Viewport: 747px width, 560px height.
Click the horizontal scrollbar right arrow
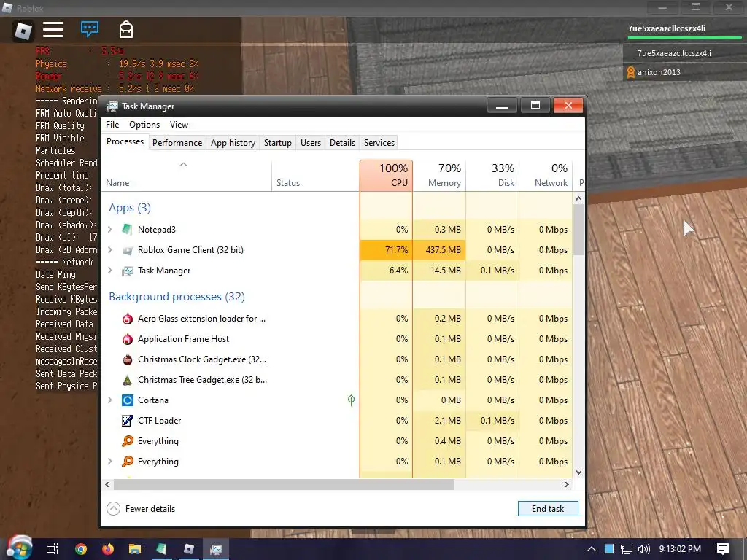tap(566, 484)
